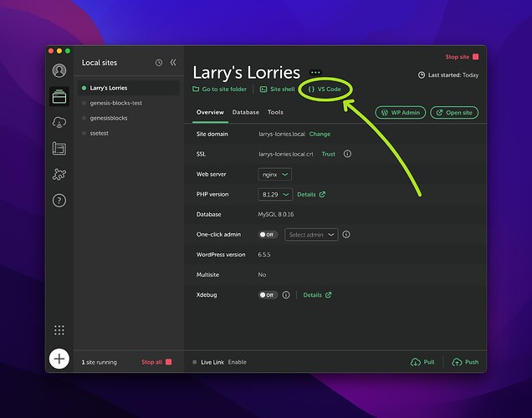Switch to the Tools tab
The image size is (532, 418).
click(x=275, y=112)
